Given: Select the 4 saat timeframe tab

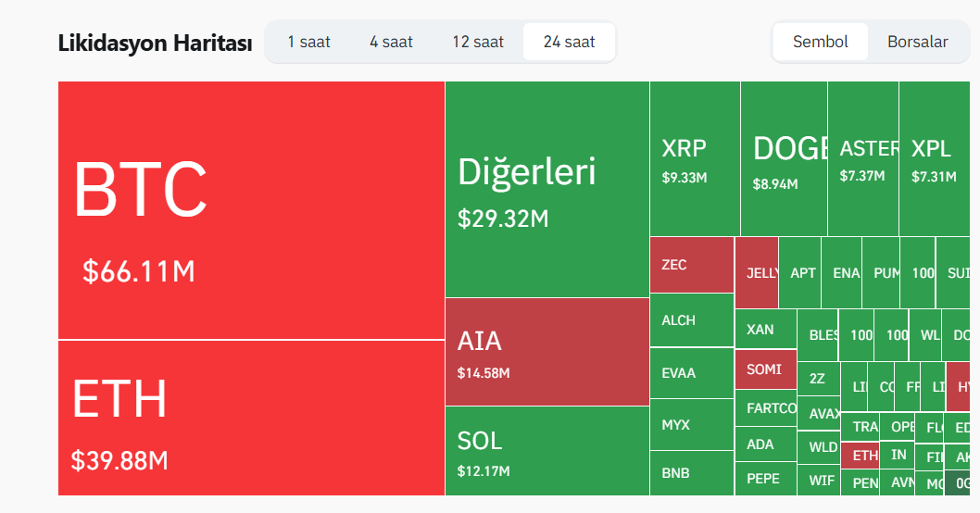Looking at the screenshot, I should coord(391,42).
